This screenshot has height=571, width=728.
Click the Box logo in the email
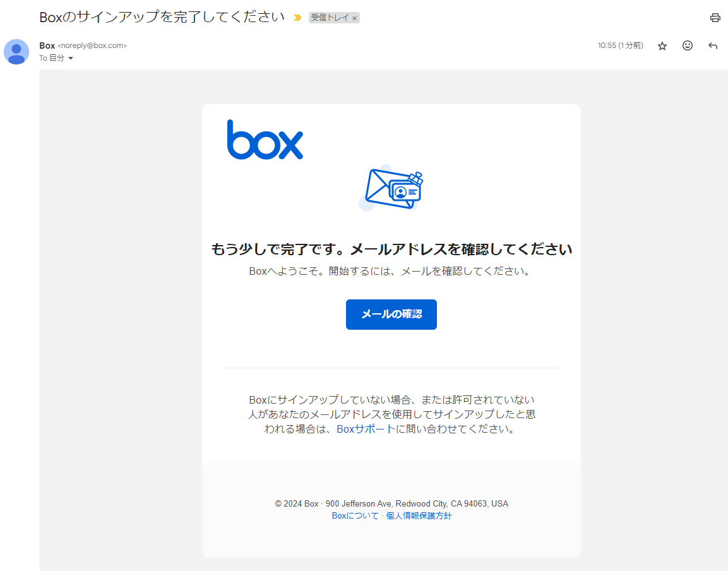(x=265, y=140)
